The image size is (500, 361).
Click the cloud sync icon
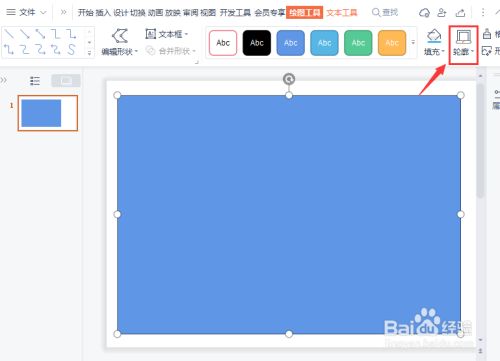[424, 13]
